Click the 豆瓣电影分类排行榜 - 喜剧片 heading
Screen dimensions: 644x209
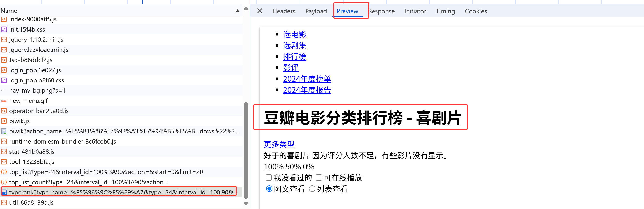coord(362,118)
